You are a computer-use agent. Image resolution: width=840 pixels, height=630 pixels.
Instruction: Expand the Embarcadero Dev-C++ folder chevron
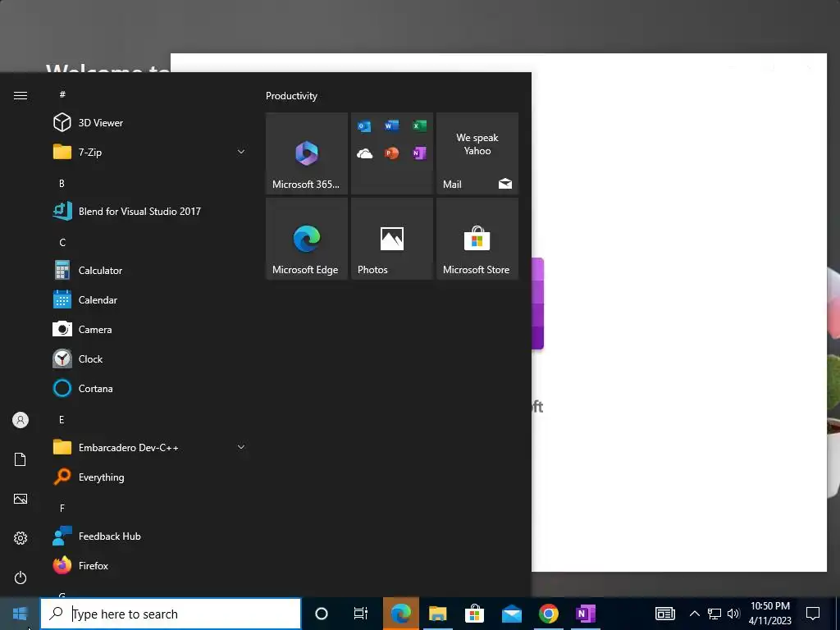pyautogui.click(x=241, y=447)
